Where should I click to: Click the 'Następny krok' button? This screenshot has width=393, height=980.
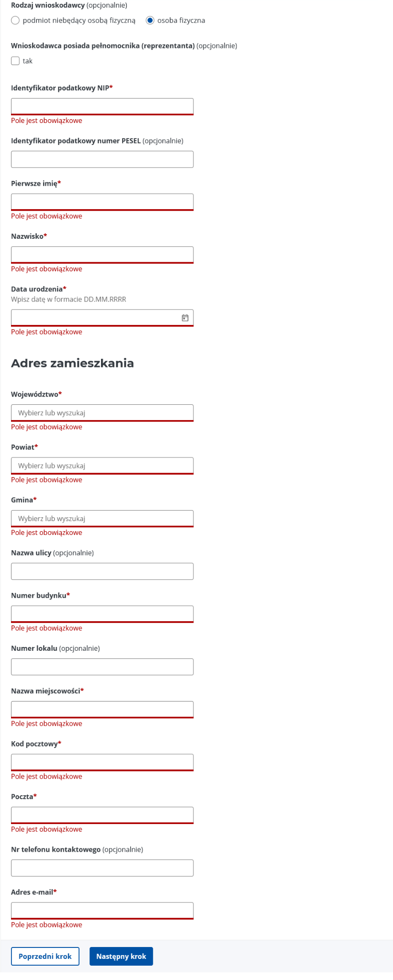click(x=121, y=956)
